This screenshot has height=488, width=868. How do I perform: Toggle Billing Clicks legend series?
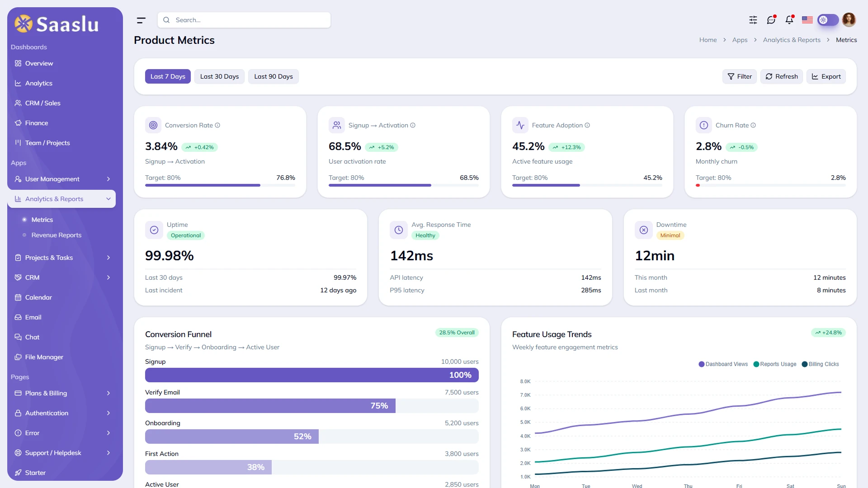821,364
